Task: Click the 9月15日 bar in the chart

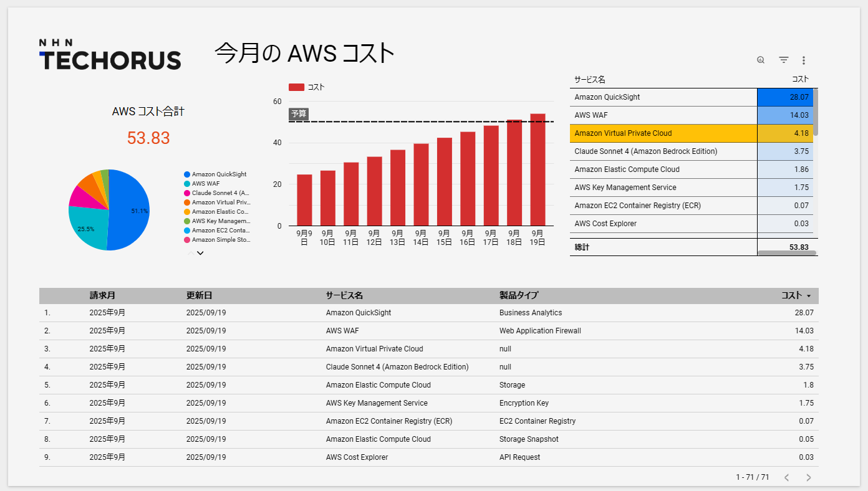Action: 445,182
